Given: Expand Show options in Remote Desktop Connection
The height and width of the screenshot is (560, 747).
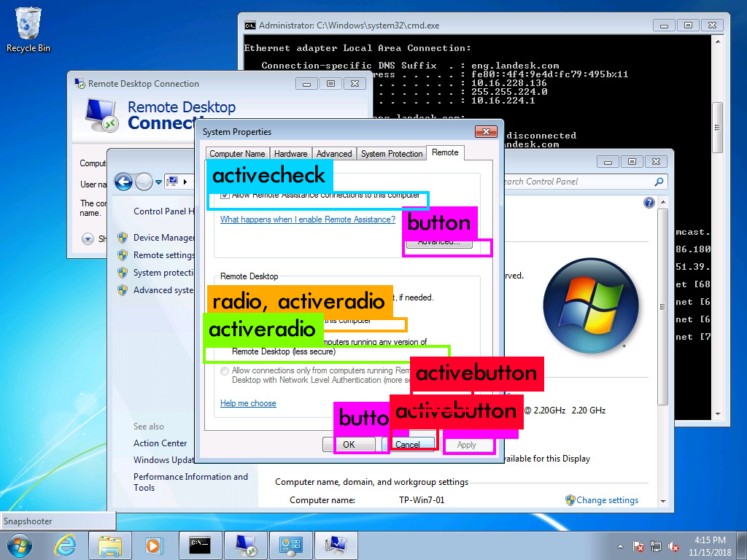Looking at the screenshot, I should pyautogui.click(x=88, y=238).
